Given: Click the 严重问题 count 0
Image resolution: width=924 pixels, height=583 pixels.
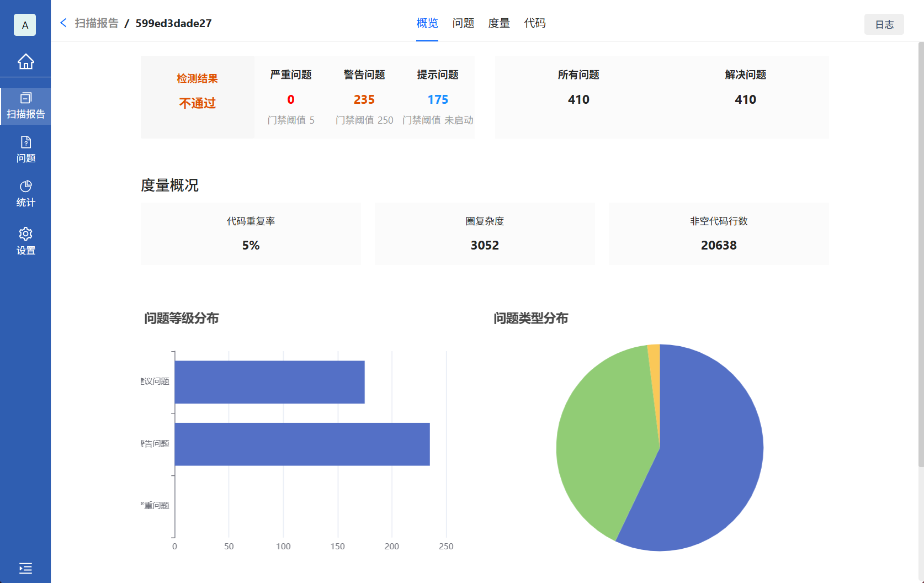Looking at the screenshot, I should (x=291, y=99).
